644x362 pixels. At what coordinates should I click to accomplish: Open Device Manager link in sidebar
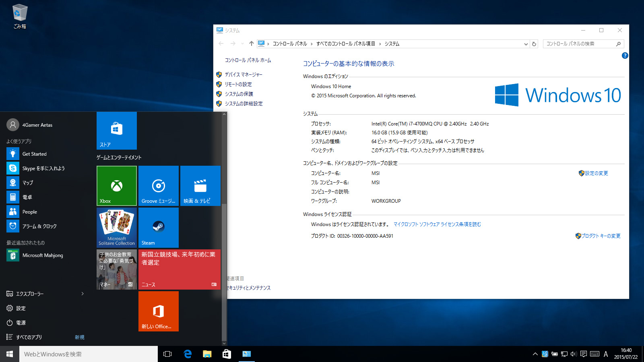243,74
